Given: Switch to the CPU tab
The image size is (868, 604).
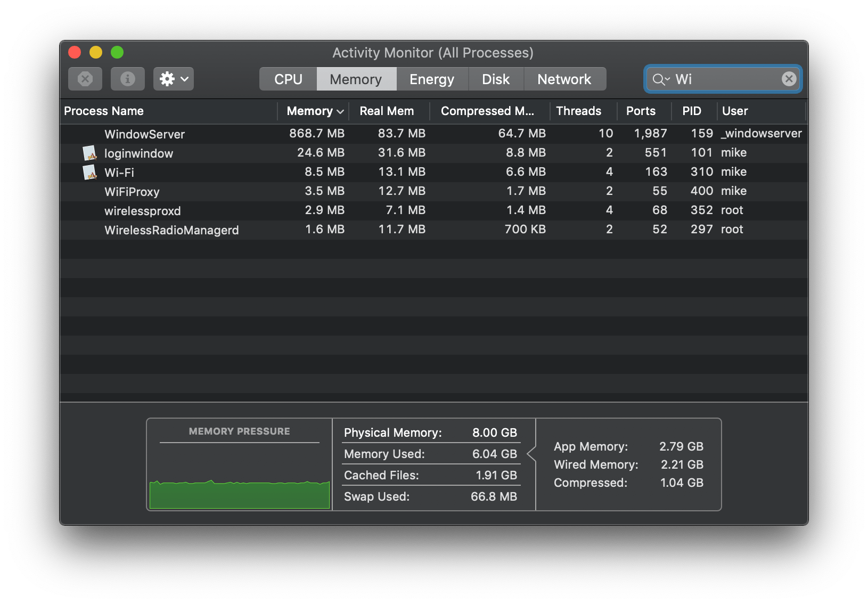Looking at the screenshot, I should pos(287,78).
